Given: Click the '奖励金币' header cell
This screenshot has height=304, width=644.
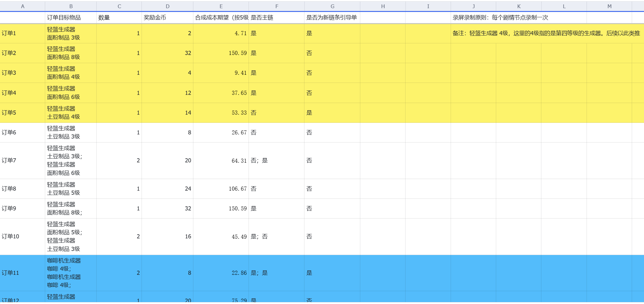Looking at the screenshot, I should (168, 18).
